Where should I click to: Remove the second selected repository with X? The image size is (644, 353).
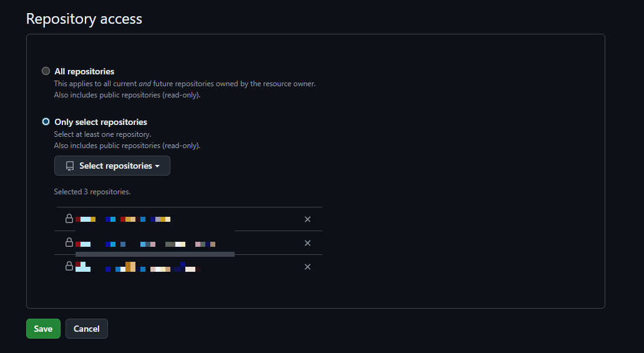pos(307,243)
